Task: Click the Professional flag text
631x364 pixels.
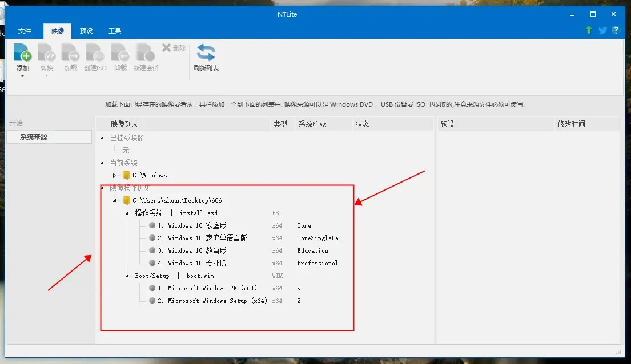Action: [x=317, y=263]
